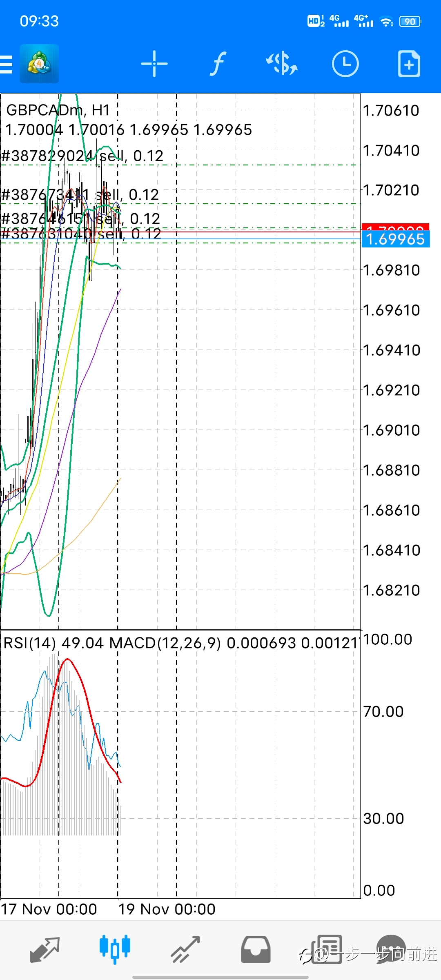
Task: Open the indicators list (f icon)
Action: click(x=218, y=64)
